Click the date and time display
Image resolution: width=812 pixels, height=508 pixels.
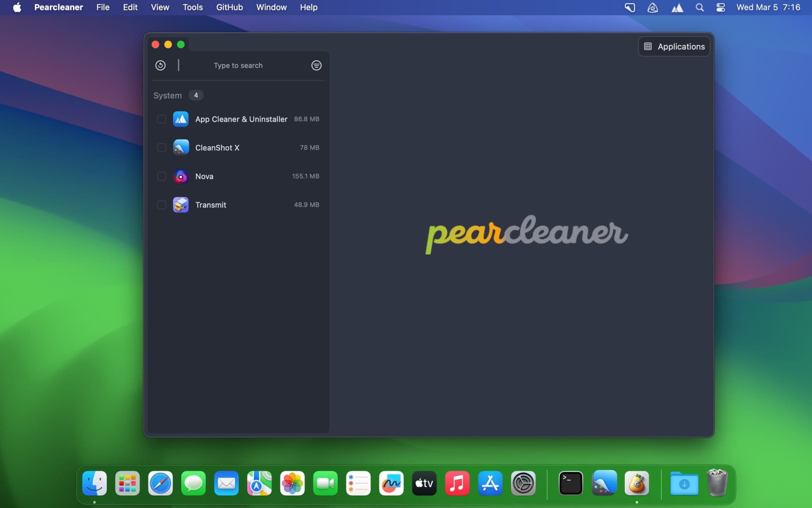(768, 7)
